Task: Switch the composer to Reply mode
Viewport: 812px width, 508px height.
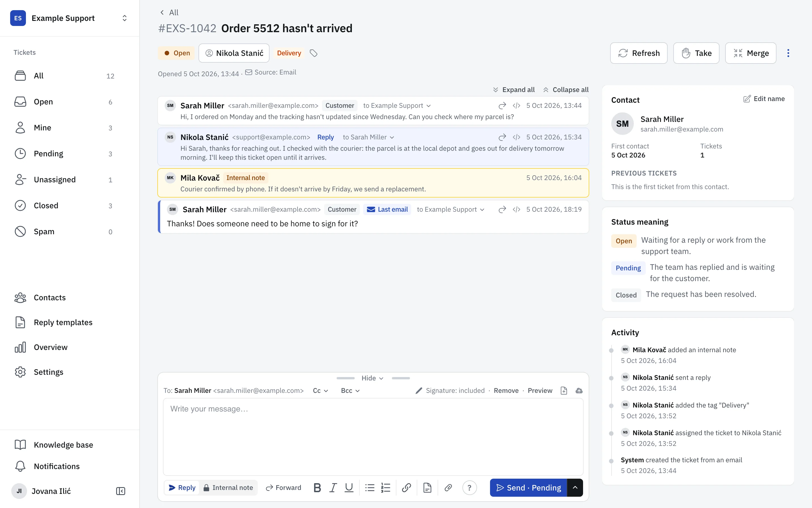Action: tap(182, 487)
